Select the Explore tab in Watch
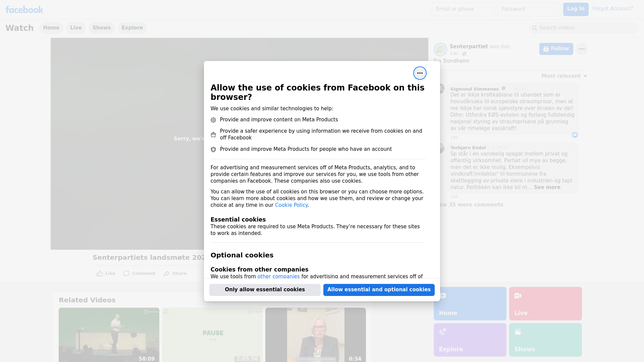This screenshot has width=644, height=362. point(132,28)
